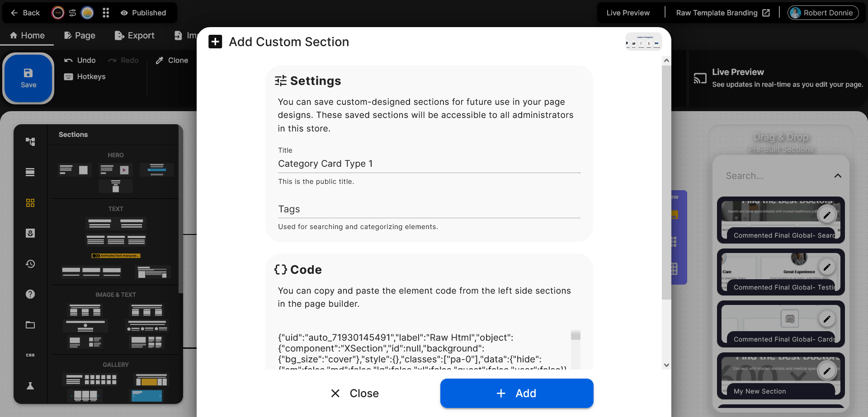Click the dialog scrollbar up arrow

[666, 61]
